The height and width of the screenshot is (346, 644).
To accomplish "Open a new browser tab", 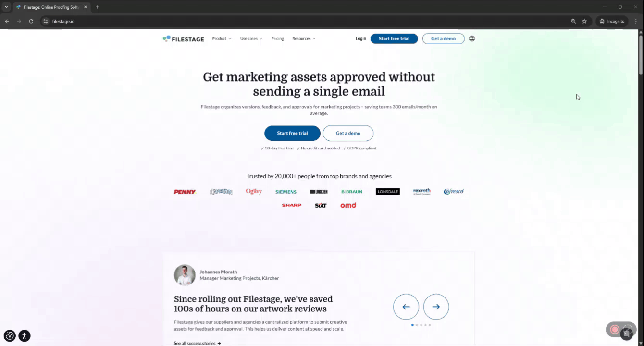I will click(x=98, y=7).
